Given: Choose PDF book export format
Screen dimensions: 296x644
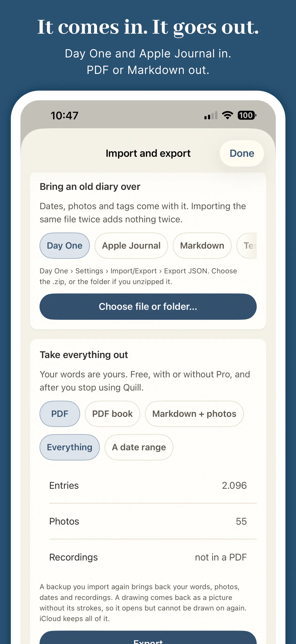Looking at the screenshot, I should (112, 414).
